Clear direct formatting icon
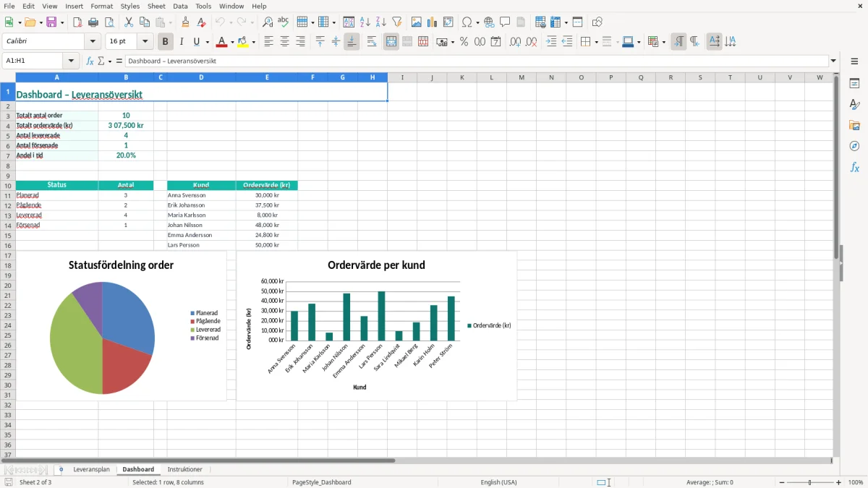 click(x=202, y=22)
